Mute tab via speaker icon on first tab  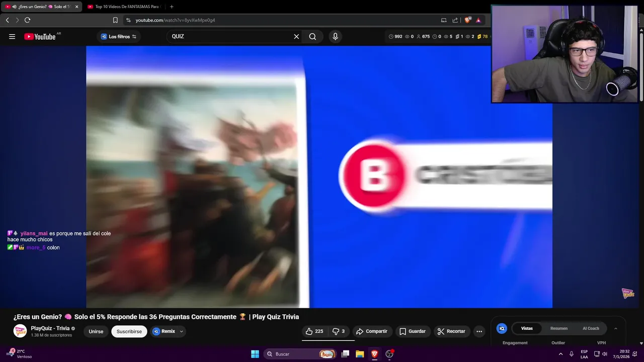14,7
